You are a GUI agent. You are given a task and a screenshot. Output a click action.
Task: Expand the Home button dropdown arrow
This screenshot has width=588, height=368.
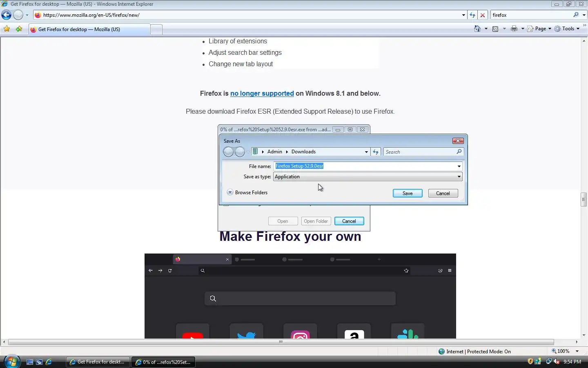click(x=486, y=29)
